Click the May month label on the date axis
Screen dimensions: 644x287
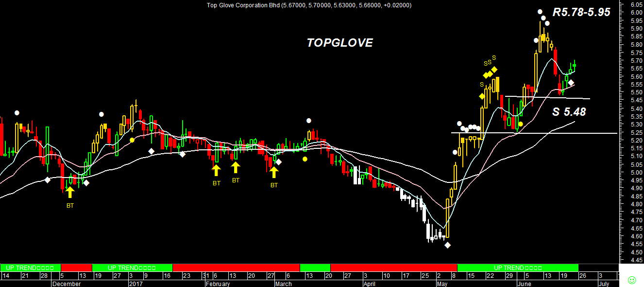click(442, 284)
